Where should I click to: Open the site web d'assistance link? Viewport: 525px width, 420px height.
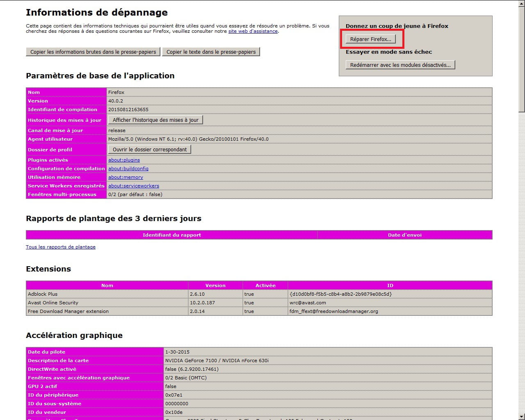253,31
